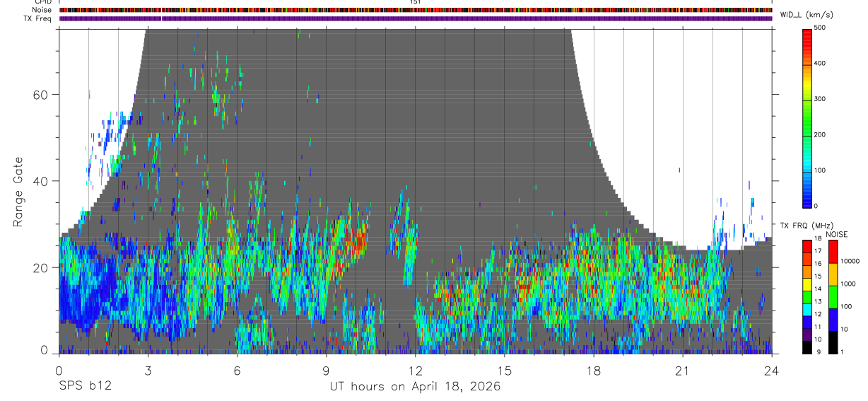Click the black bottom segment of NOISE scale
868x401 pixels.
[x=833, y=343]
